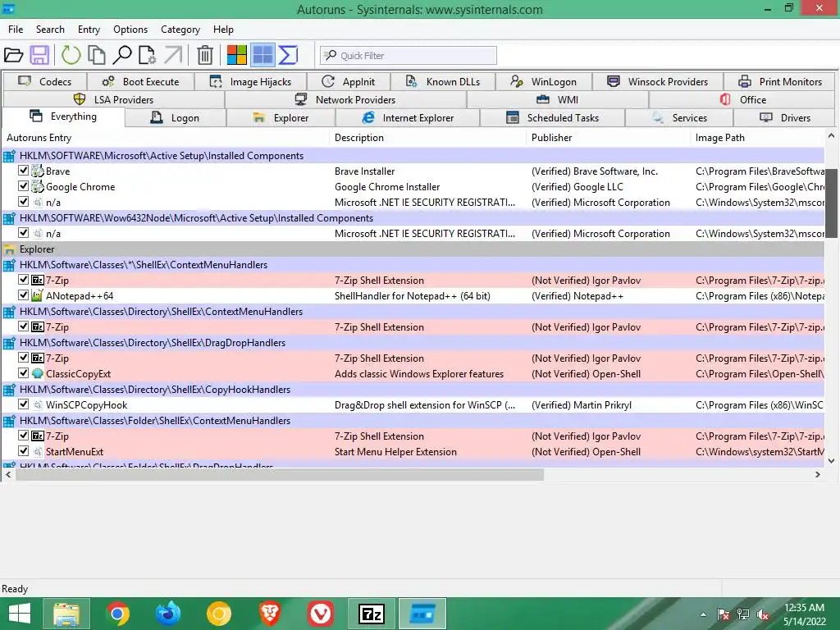Viewport: 840px width, 630px height.
Task: Open the Help menu
Action: click(223, 30)
